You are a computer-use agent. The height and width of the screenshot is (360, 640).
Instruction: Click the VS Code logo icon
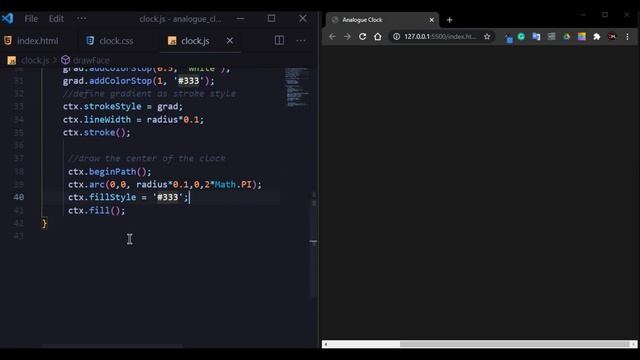coord(7,18)
